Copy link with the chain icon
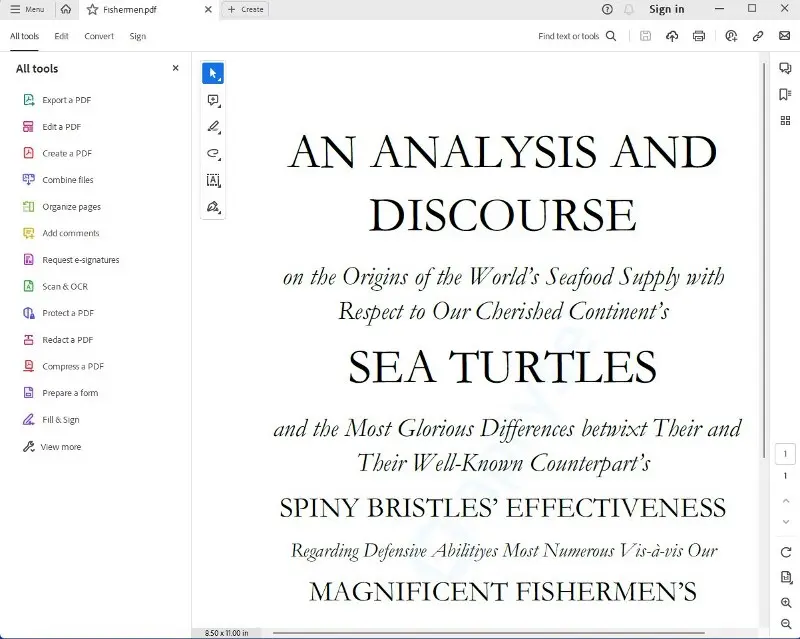 pos(758,36)
